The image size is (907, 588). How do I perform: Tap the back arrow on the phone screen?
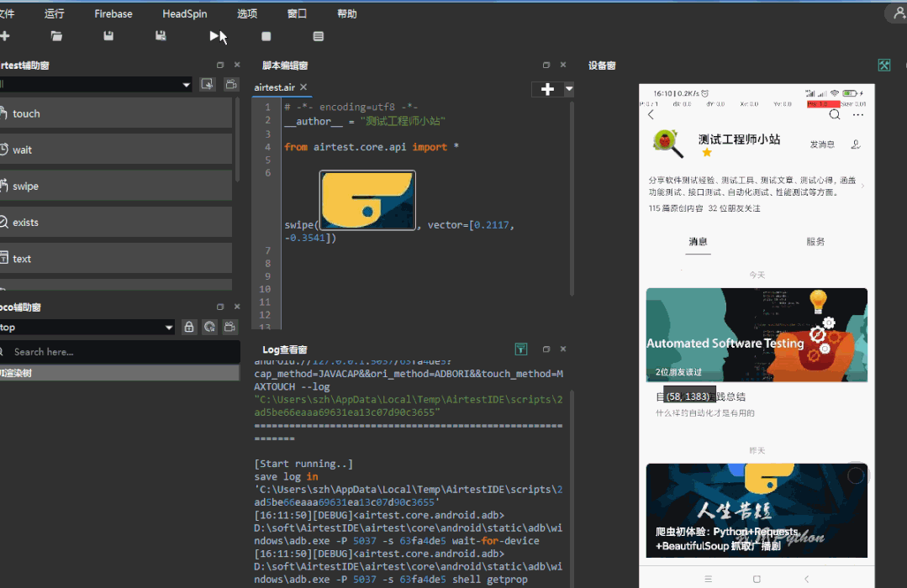[x=651, y=115]
